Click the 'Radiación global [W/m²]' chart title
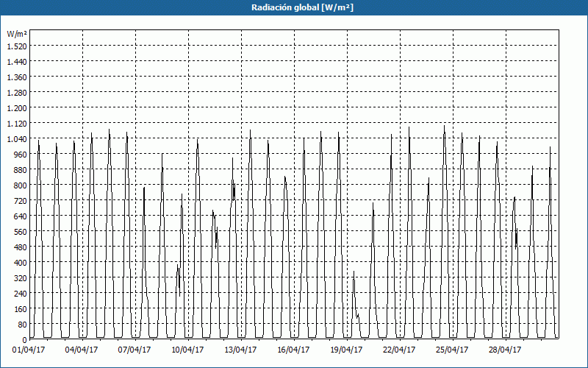Screen dimensions: 588x368 [x=302, y=7]
